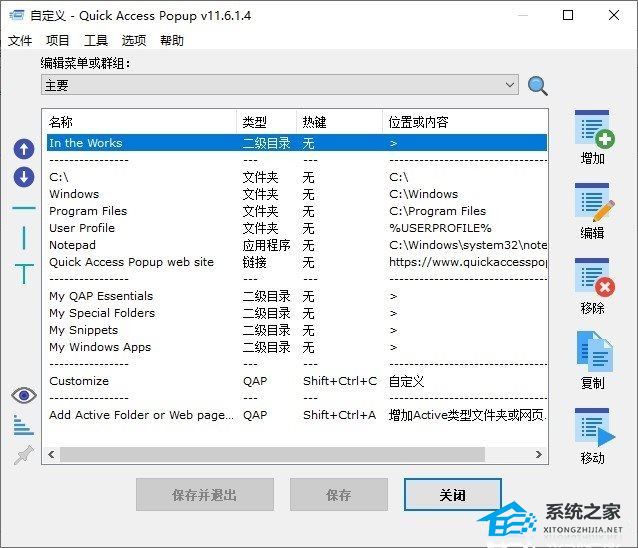Viewport: 638px width, 548px height.
Task: Click the magnifier search icon
Action: [538, 86]
